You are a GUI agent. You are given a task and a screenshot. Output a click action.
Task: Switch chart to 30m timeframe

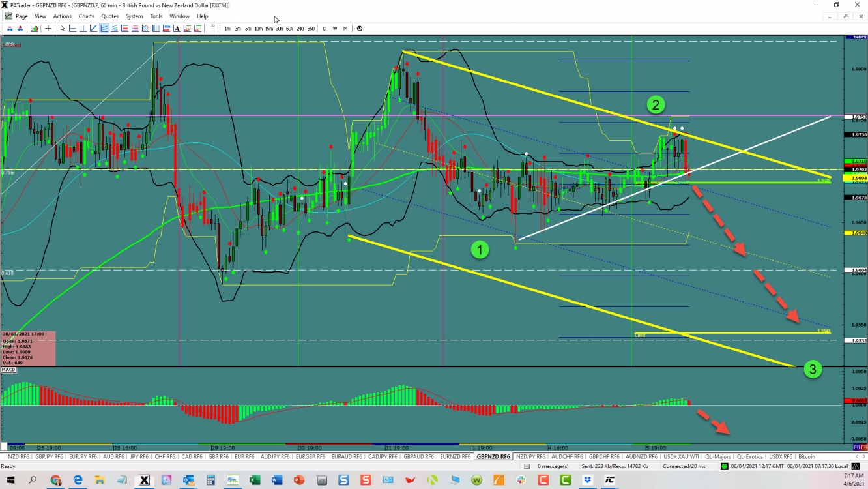tap(280, 29)
